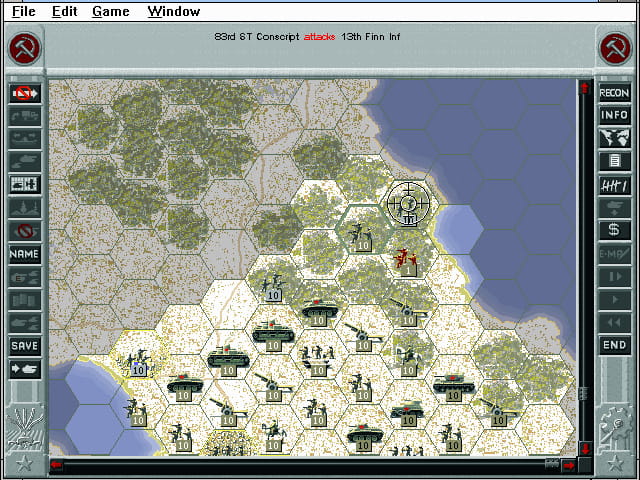Click the step-forward replay button
The height and width of the screenshot is (480, 640).
[614, 277]
